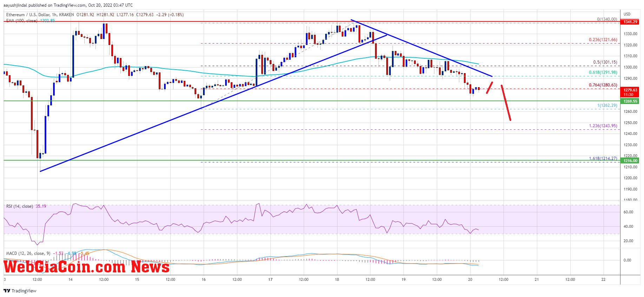Select the long ascending blue trendline

tap(213, 103)
